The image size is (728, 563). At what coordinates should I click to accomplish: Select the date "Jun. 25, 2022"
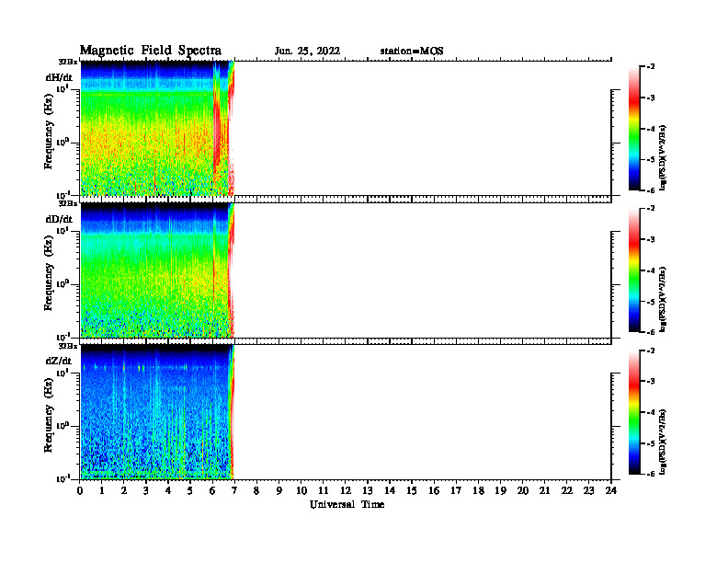click(x=307, y=52)
